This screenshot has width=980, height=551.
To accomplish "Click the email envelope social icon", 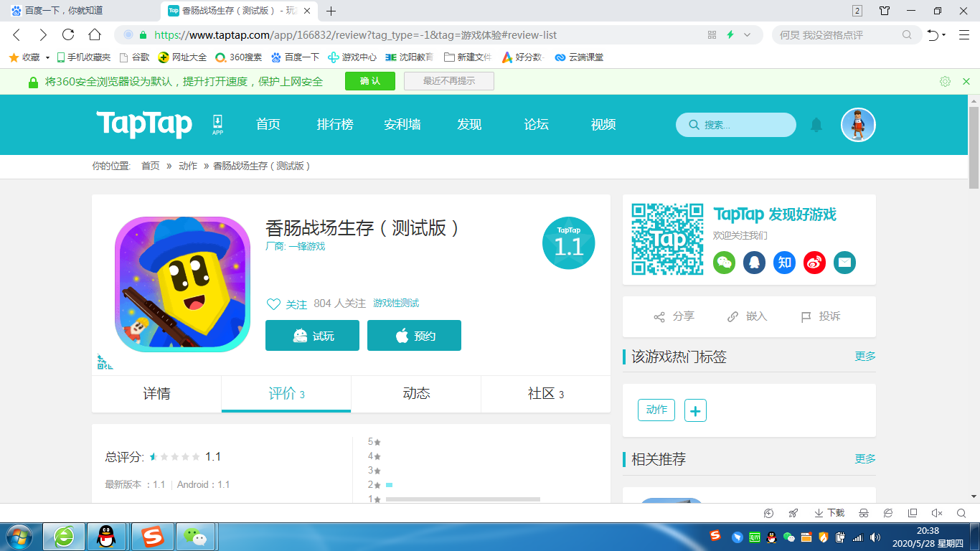I will 845,263.
